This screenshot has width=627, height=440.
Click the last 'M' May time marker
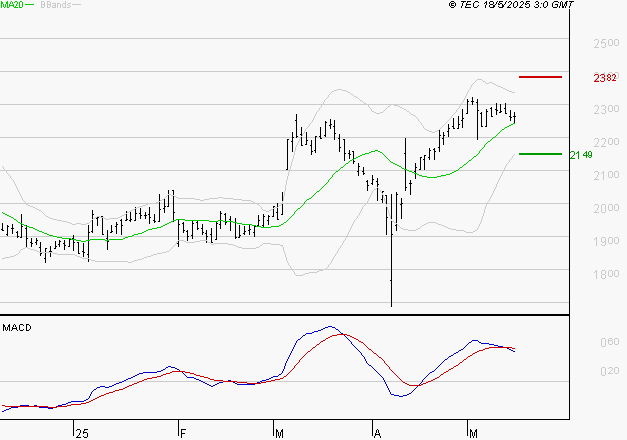(471, 433)
